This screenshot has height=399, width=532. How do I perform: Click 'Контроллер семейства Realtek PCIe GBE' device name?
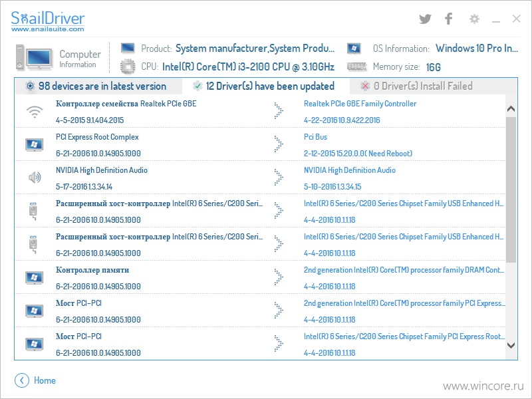(x=126, y=104)
